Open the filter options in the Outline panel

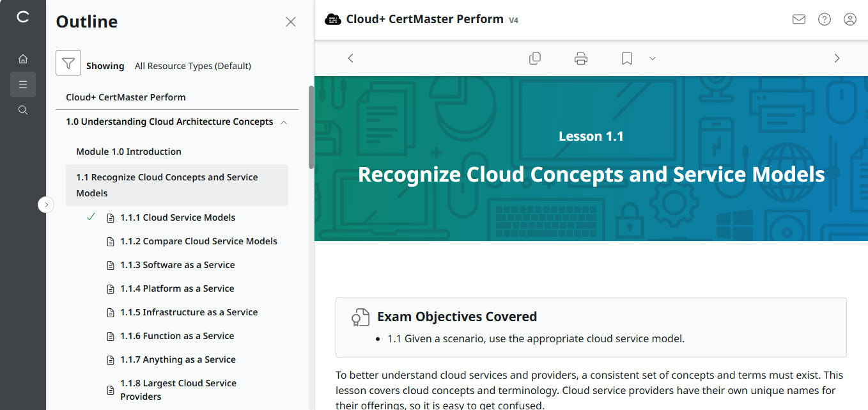coord(68,63)
